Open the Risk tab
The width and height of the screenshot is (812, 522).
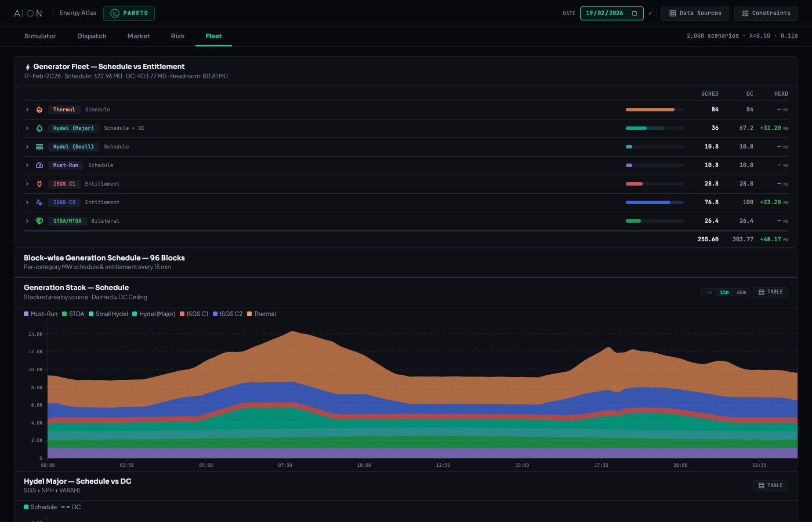click(x=177, y=35)
